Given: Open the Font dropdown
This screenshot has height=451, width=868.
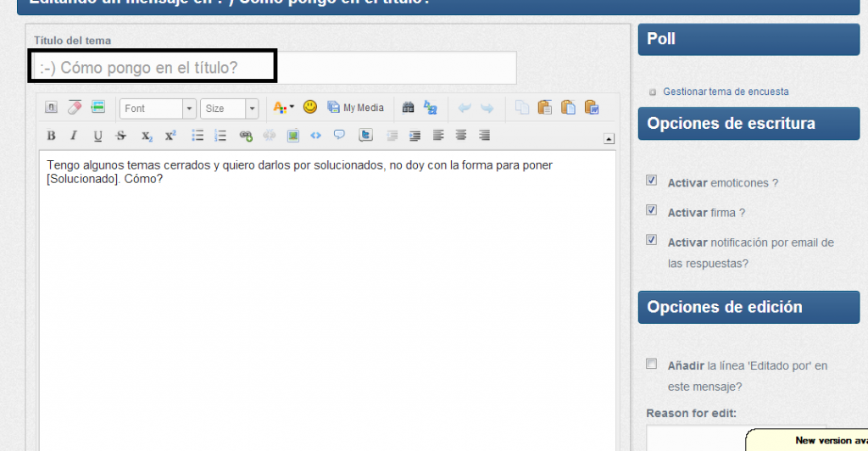Looking at the screenshot, I should pyautogui.click(x=158, y=109).
